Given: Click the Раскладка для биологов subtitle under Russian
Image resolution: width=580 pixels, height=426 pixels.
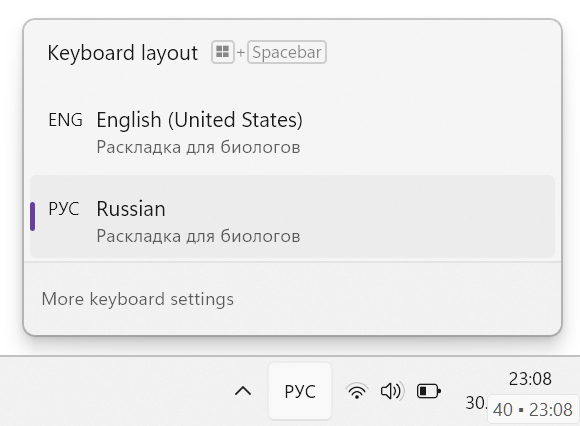Looking at the screenshot, I should pyautogui.click(x=198, y=236).
